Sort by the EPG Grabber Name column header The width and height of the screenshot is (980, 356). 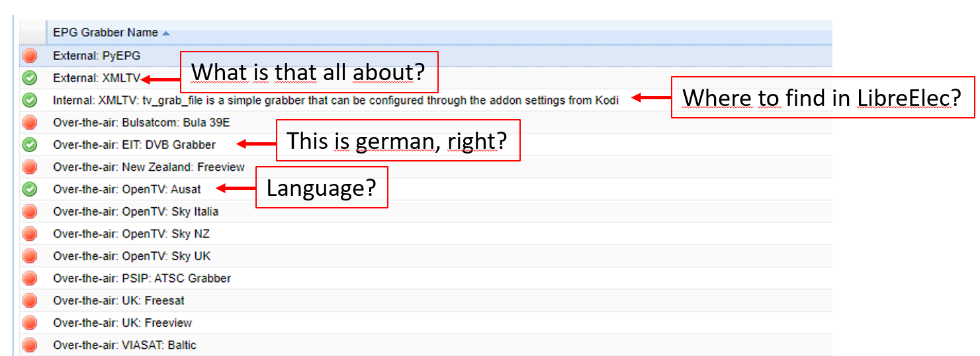pos(105,32)
